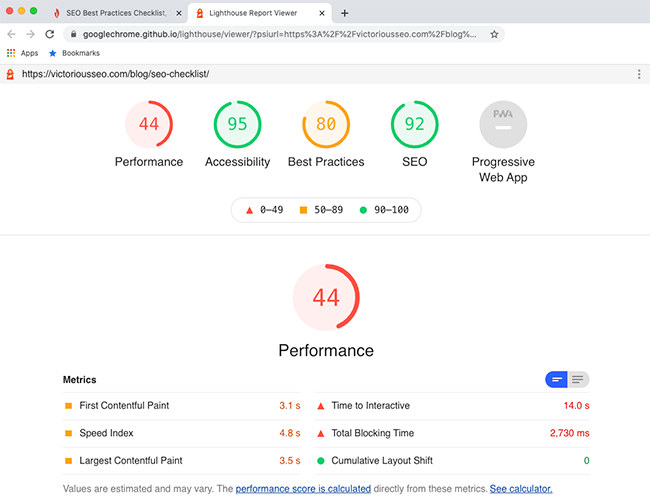Open the Bookmarks folder in bookmarks bar

(74, 53)
